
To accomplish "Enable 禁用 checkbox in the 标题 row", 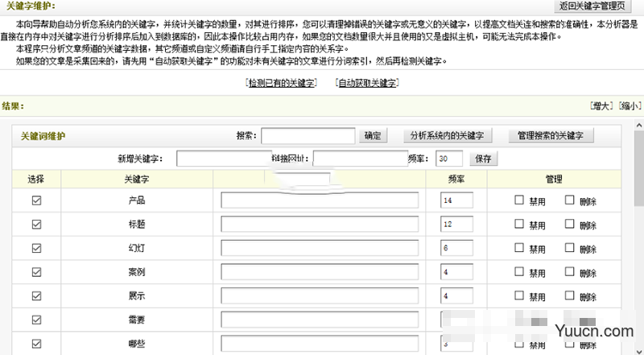I will pyautogui.click(x=519, y=225).
